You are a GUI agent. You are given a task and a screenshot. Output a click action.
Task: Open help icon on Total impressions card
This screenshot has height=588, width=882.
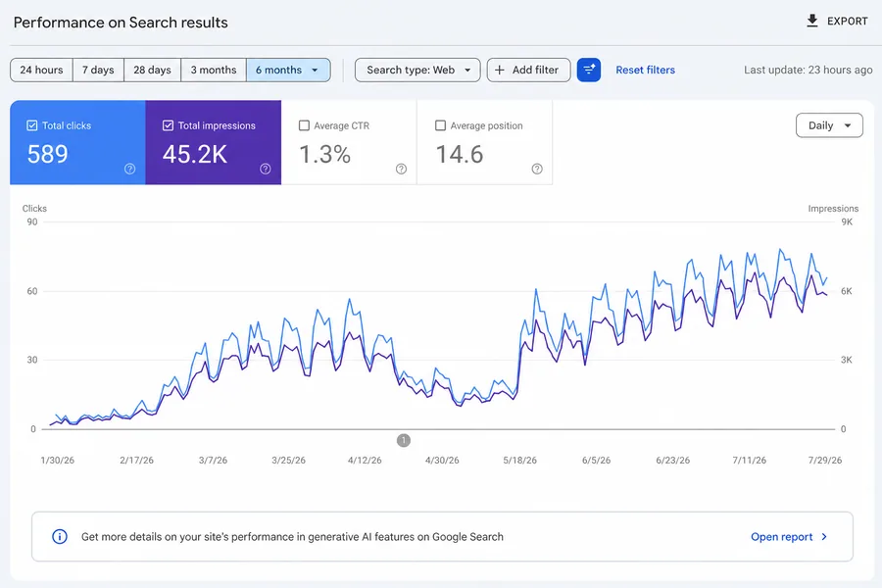266,169
